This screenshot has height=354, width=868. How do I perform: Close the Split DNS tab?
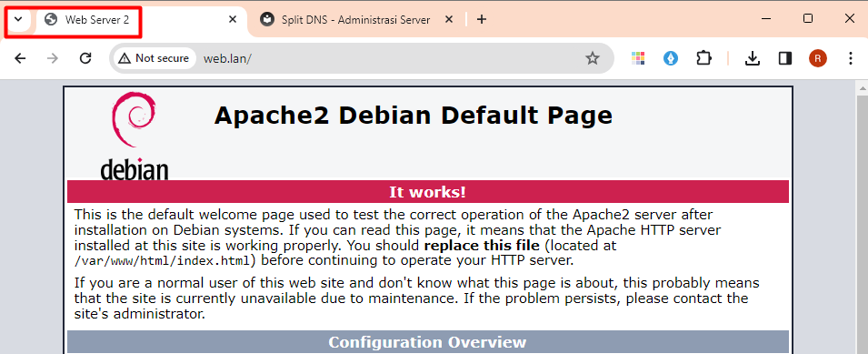click(x=449, y=19)
